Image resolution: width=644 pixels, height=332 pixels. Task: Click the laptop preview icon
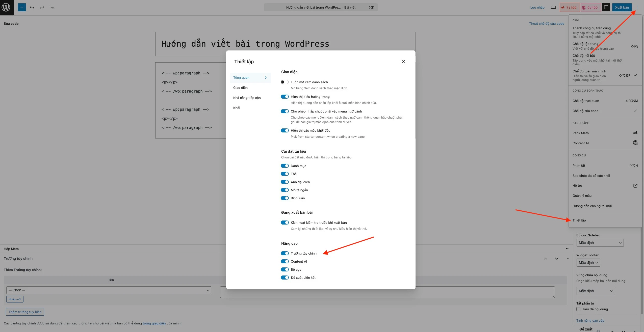click(553, 7)
